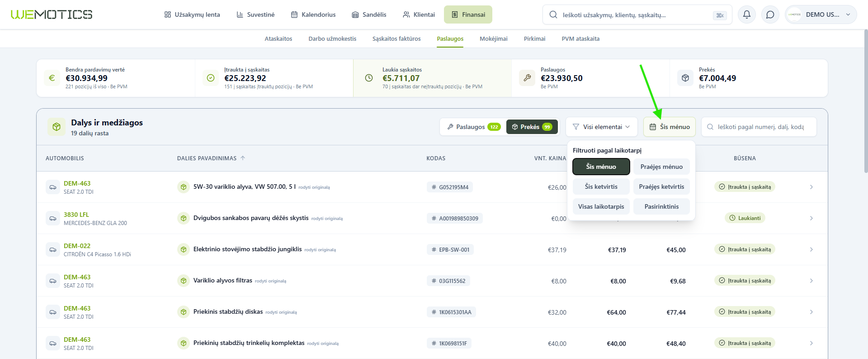Viewport: 868px width, 359px height.
Task: Switch to Sąskaitos faktūros tab
Action: point(396,39)
